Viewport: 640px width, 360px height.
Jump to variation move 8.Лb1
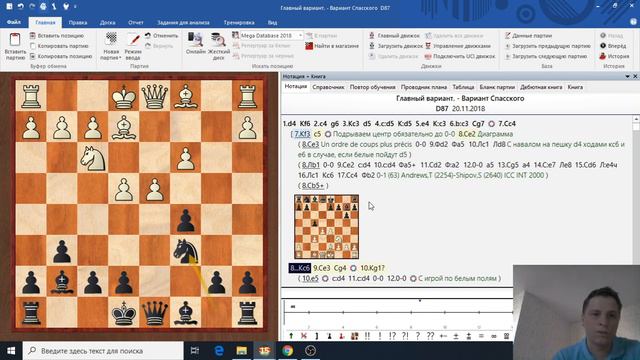pyautogui.click(x=311, y=165)
